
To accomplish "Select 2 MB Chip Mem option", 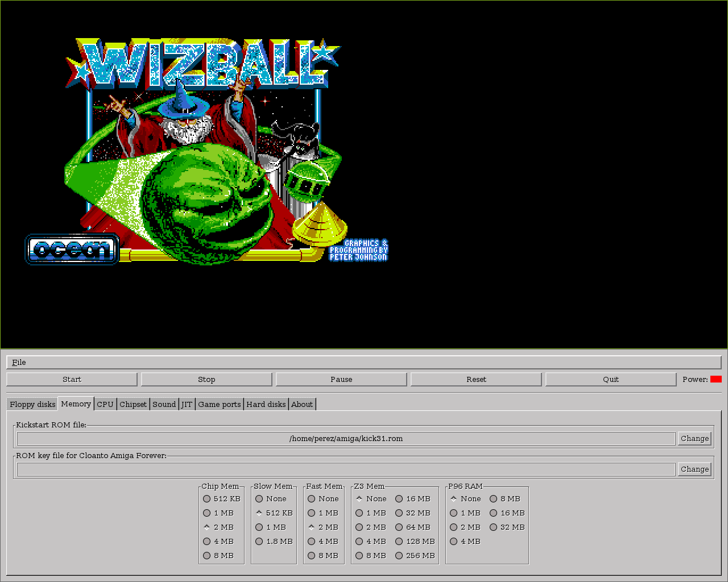I will [218, 527].
